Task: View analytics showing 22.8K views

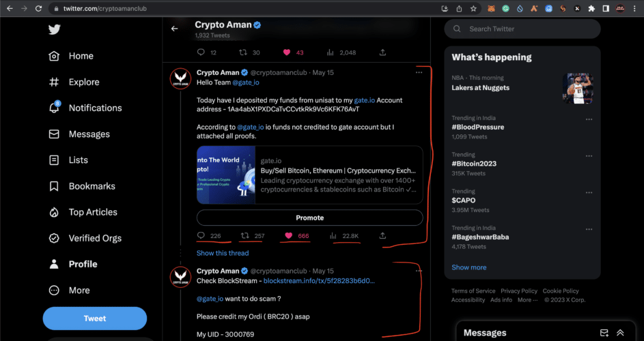Action: click(334, 236)
